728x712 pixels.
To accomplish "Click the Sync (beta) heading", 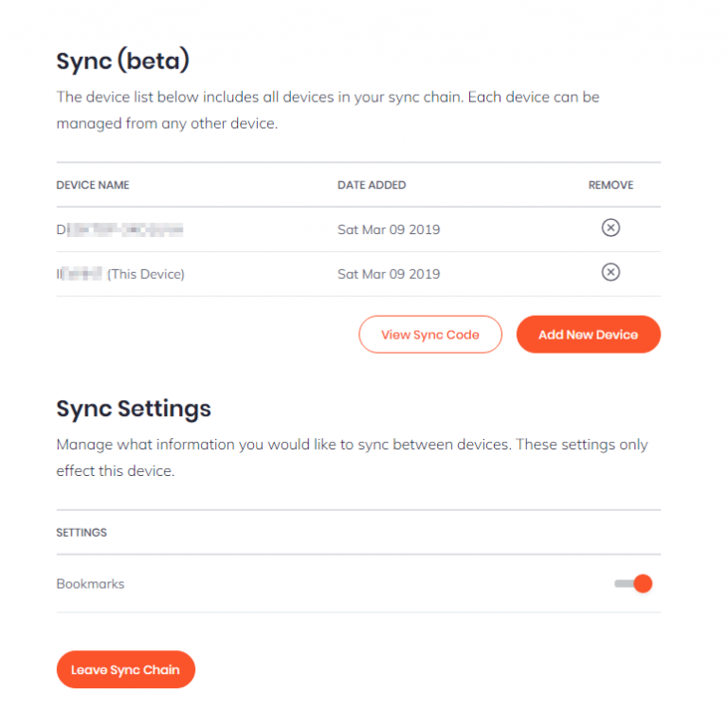I will tap(123, 61).
